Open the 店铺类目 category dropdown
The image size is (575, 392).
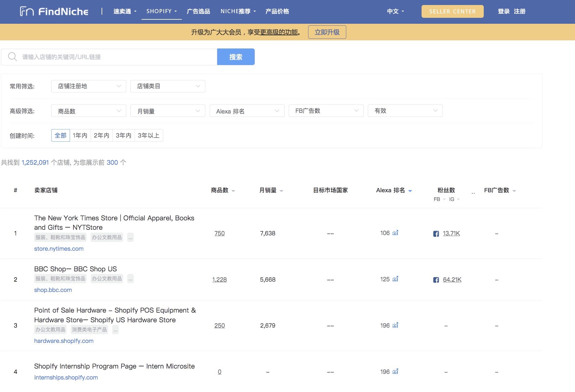click(x=167, y=86)
